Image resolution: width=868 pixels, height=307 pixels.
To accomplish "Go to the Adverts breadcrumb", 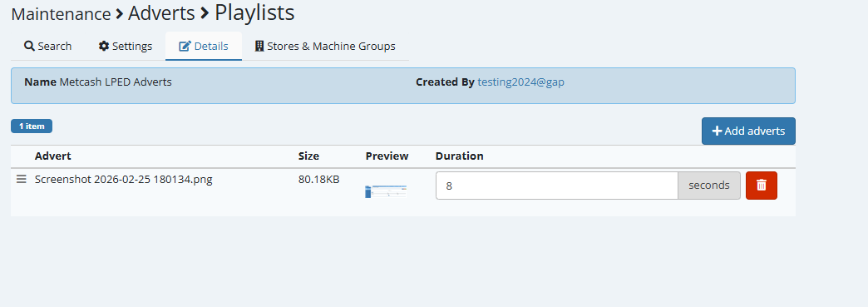I will pos(161,12).
